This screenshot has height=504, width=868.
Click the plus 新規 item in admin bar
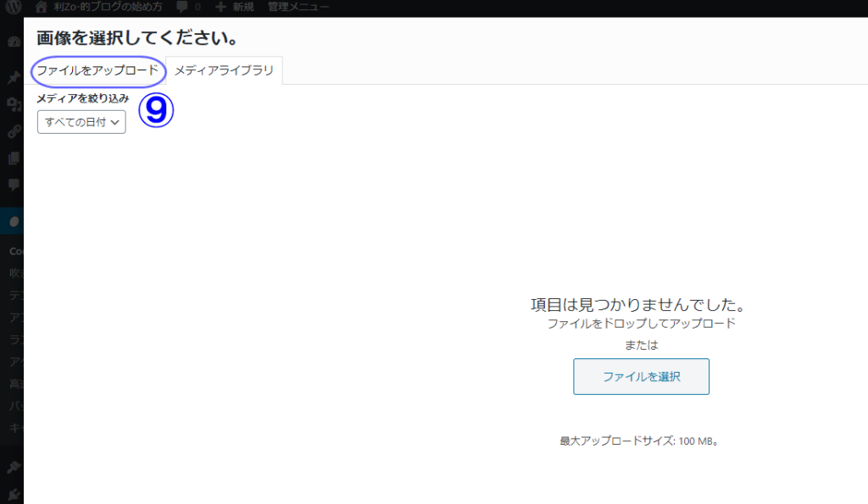[234, 7]
